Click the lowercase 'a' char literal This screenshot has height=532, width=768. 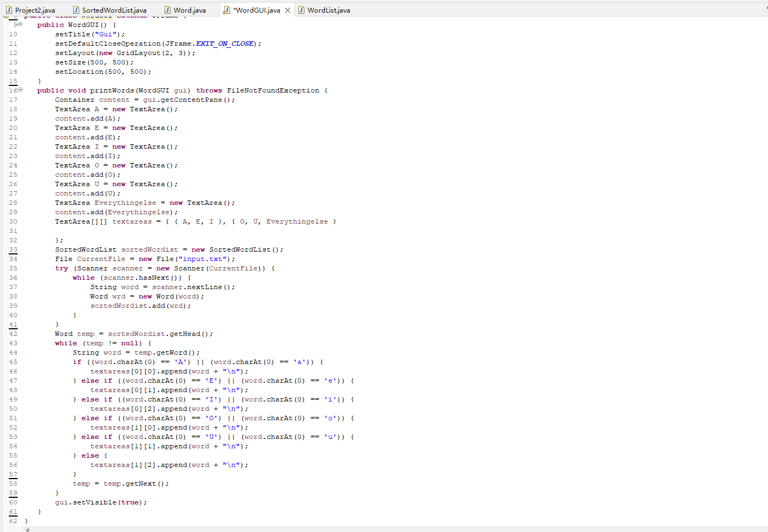(x=299, y=362)
